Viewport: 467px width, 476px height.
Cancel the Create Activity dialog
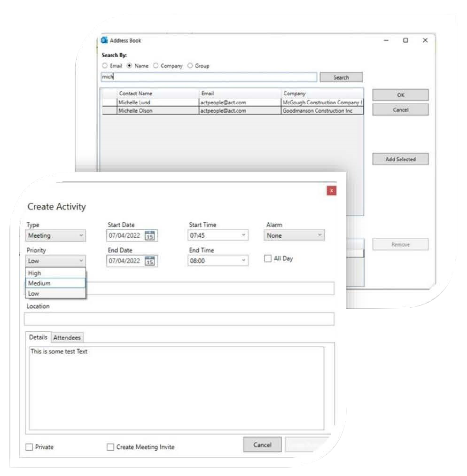pyautogui.click(x=263, y=445)
